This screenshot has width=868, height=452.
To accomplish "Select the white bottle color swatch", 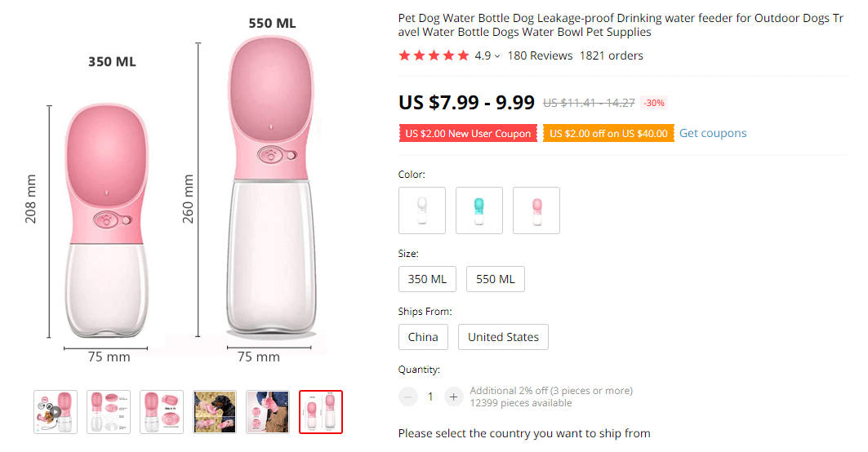I will 422,210.
